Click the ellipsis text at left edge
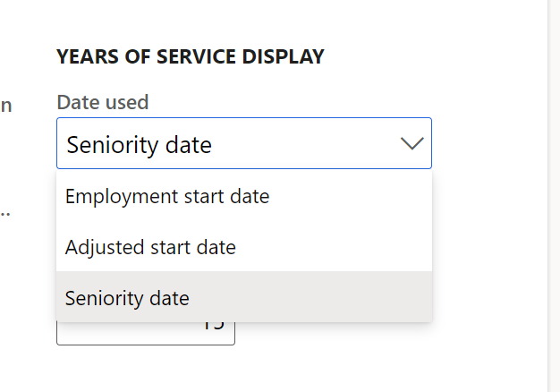560x392 pixels. coord(5,215)
